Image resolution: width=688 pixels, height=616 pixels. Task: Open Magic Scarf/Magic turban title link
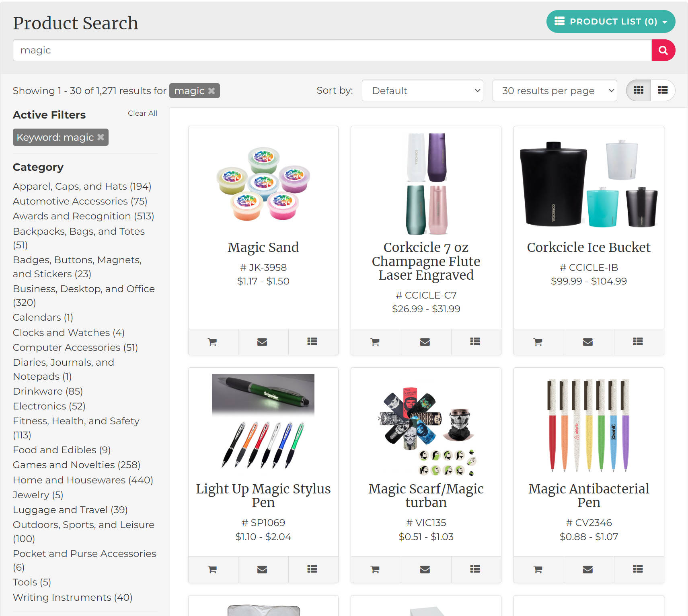426,495
